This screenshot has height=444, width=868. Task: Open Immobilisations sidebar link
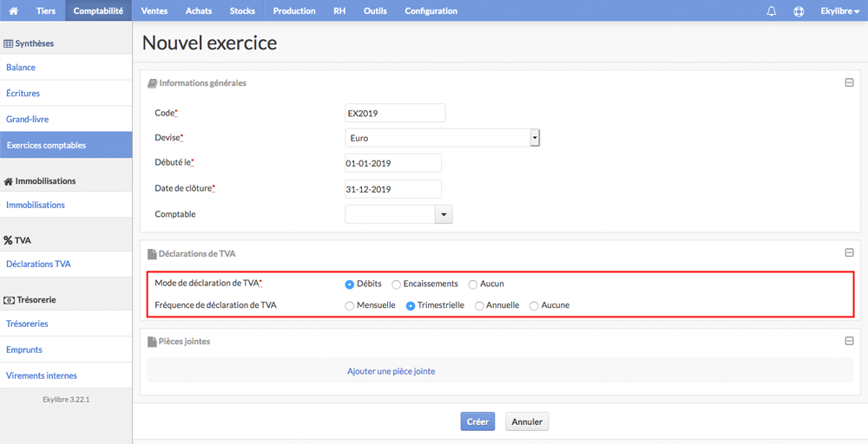click(x=66, y=205)
